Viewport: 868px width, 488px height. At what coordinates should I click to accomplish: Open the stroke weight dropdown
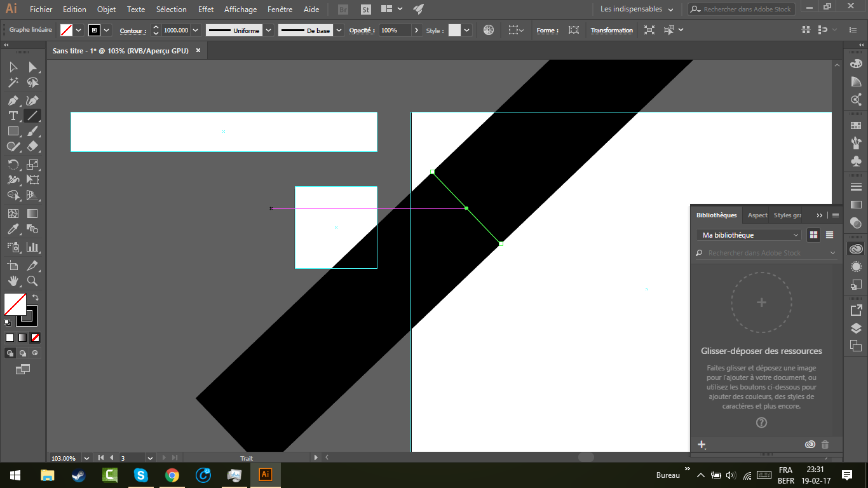[195, 30]
